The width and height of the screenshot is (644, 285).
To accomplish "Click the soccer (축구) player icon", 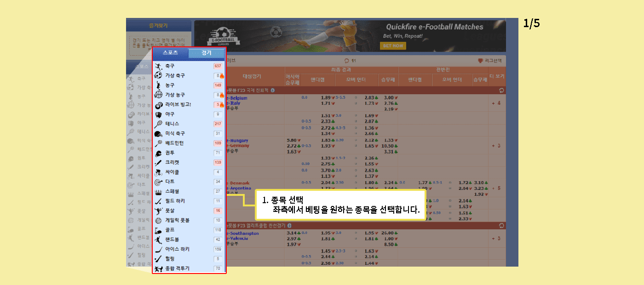I will pos(158,66).
